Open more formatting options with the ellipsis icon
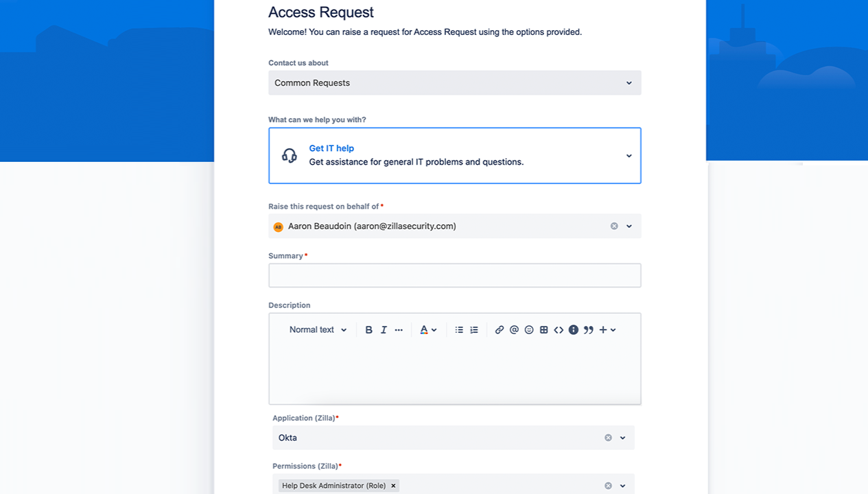 coord(399,329)
